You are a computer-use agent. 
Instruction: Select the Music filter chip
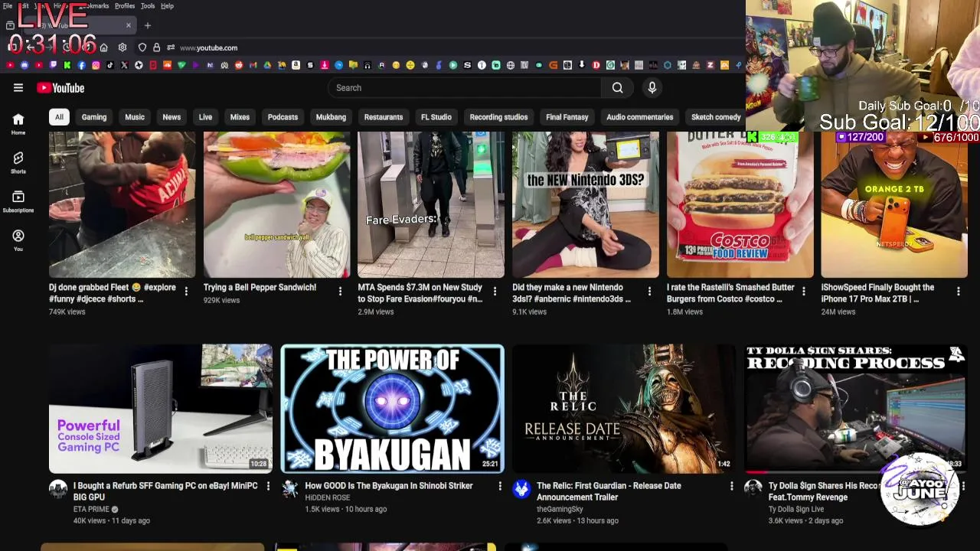[x=135, y=117]
